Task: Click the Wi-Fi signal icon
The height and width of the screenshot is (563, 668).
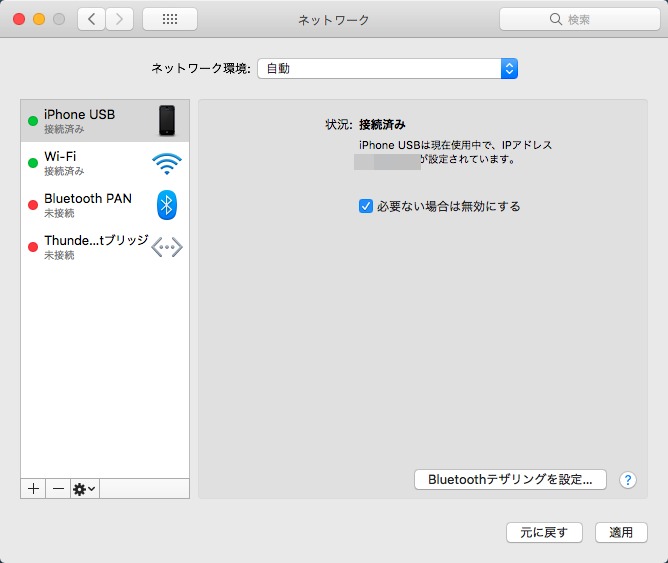Action: pos(167,163)
